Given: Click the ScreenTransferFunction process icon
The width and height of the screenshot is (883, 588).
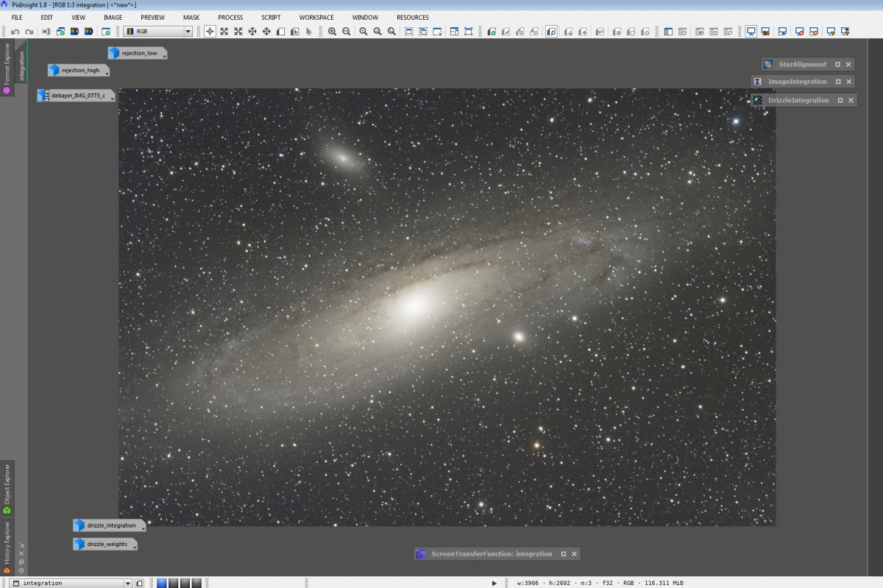Looking at the screenshot, I should point(421,554).
